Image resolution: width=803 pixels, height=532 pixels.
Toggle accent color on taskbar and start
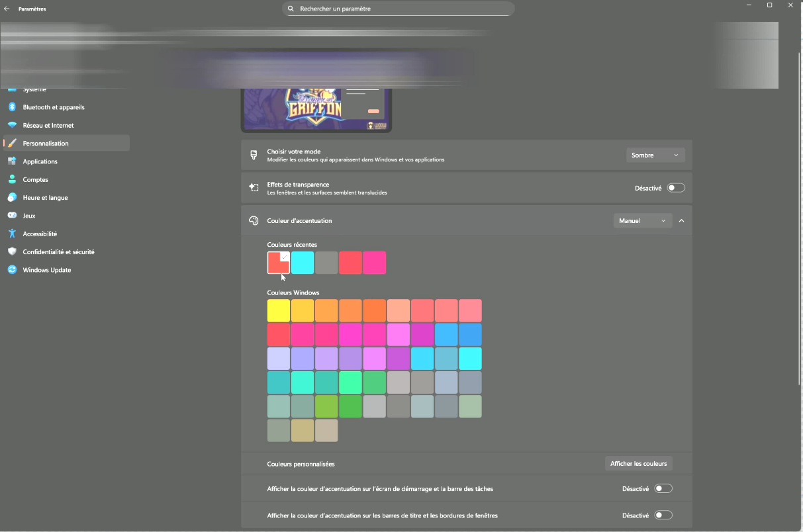[x=663, y=489]
